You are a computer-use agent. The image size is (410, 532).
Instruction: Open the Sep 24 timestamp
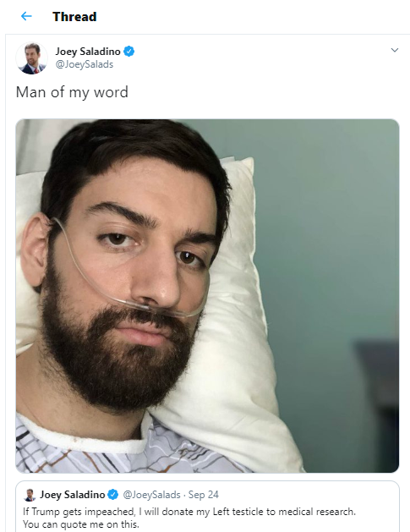tap(204, 495)
